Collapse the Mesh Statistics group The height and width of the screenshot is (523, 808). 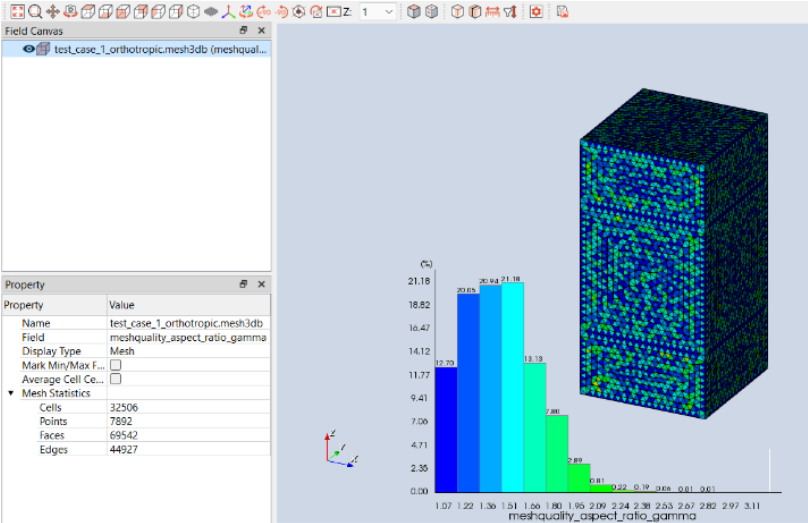click(11, 394)
